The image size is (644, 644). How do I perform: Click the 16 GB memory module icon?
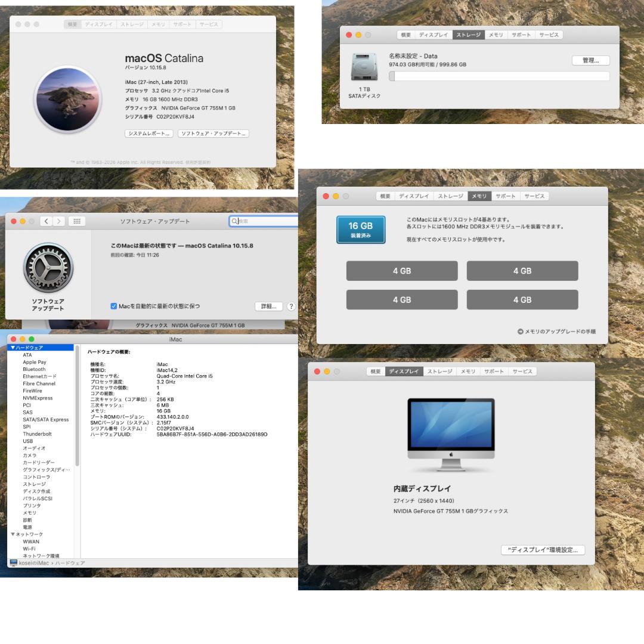(x=360, y=228)
